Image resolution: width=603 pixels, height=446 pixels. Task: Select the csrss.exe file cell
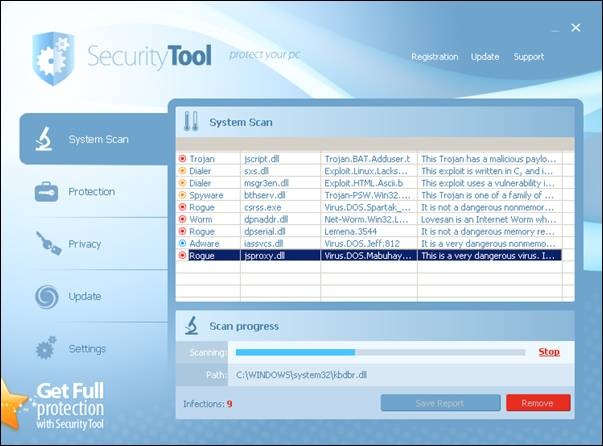point(280,207)
